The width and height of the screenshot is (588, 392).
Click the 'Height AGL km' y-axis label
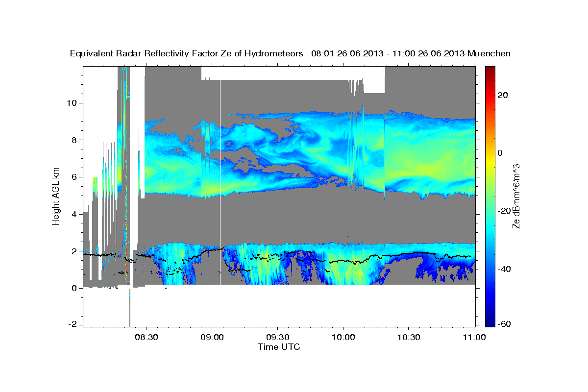56,196
